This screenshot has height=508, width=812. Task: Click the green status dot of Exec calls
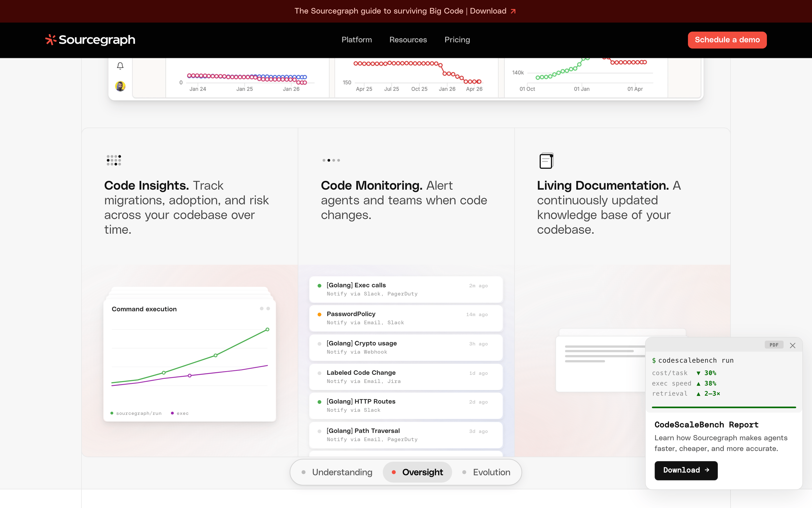tap(319, 286)
